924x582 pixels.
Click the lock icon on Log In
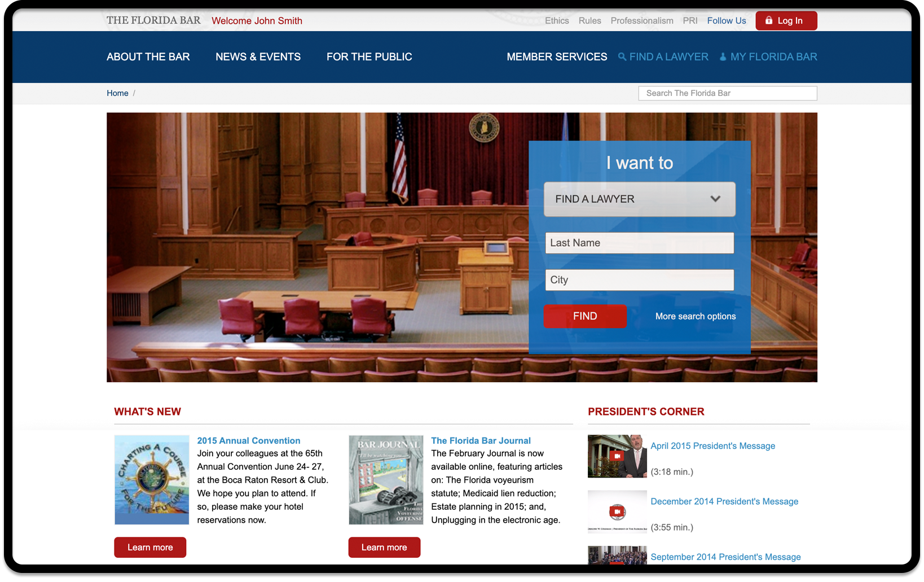768,20
